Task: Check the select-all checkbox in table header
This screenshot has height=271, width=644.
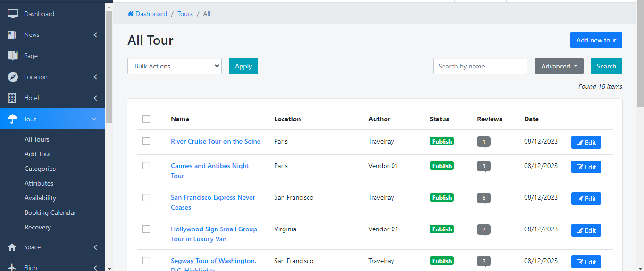Action: [x=146, y=119]
